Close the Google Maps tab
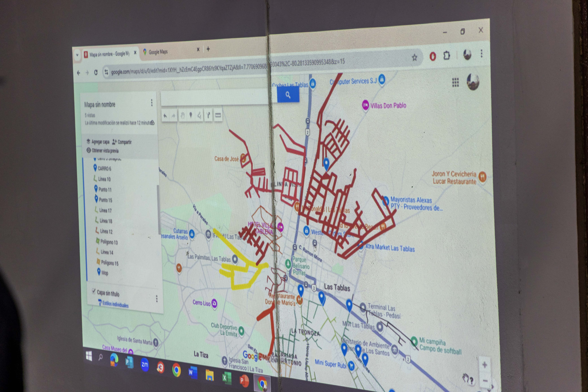The width and height of the screenshot is (588, 392). click(198, 49)
